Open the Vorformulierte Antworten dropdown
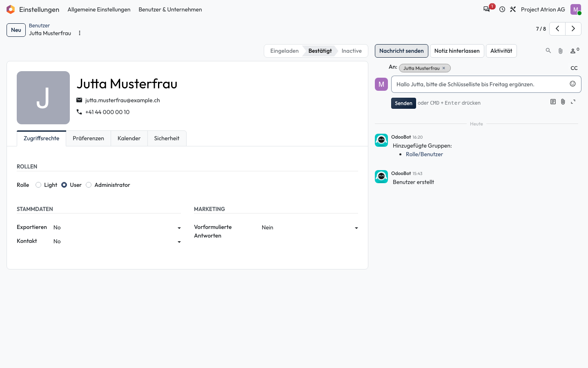Viewport: 588px width, 368px height. tap(310, 227)
